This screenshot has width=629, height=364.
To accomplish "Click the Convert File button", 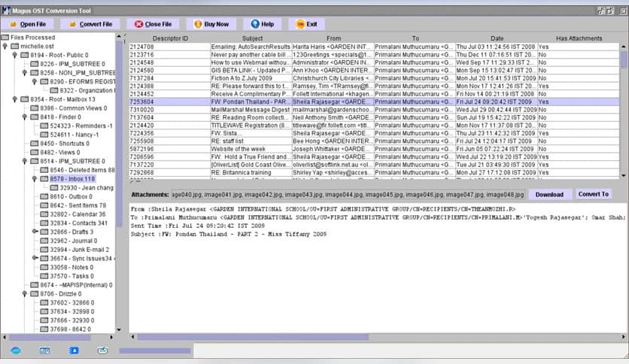I will click(x=90, y=24).
